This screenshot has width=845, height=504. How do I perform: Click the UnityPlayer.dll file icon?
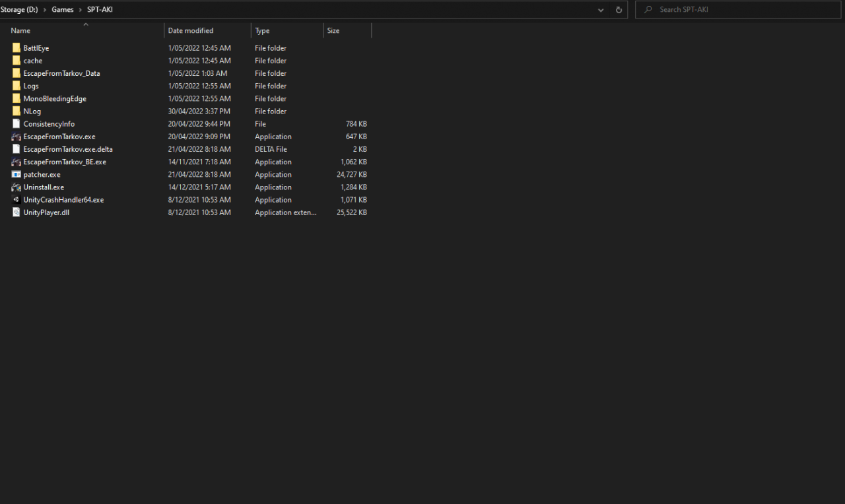[17, 212]
